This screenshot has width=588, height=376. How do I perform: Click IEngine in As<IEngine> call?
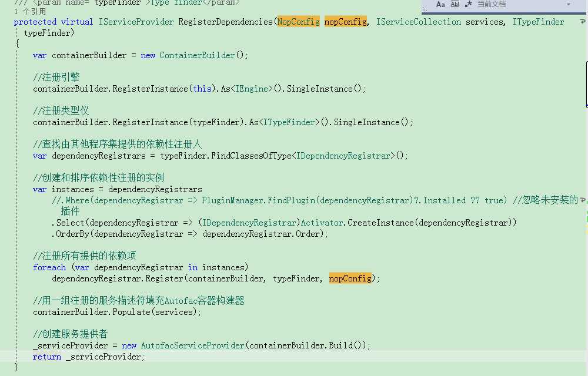(252, 89)
